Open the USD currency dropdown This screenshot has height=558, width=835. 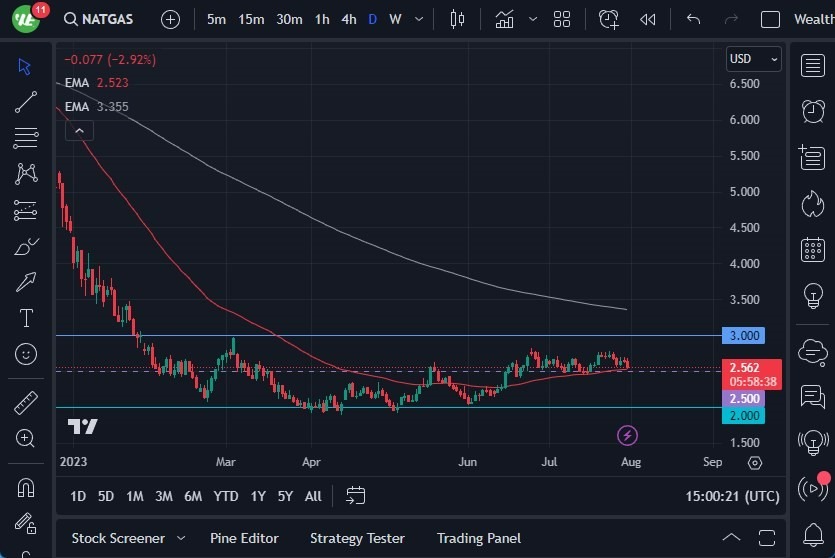coord(754,59)
